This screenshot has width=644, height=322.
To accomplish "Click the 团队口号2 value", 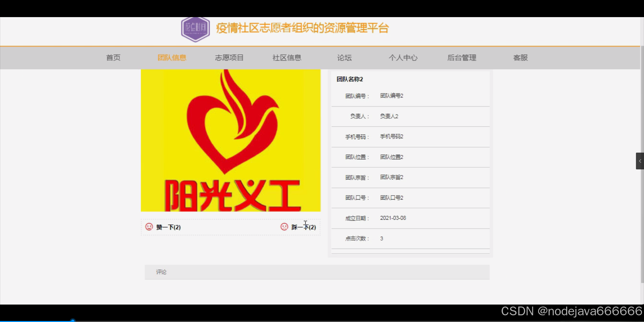I will (391, 198).
